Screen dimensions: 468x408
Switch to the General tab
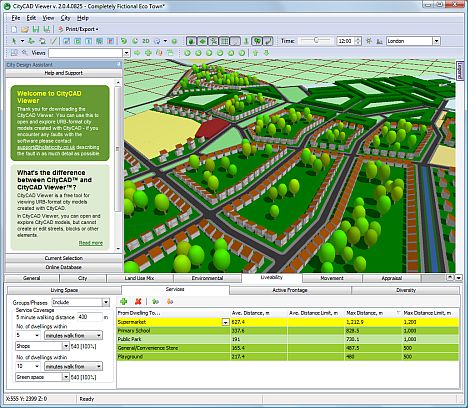coord(32,278)
